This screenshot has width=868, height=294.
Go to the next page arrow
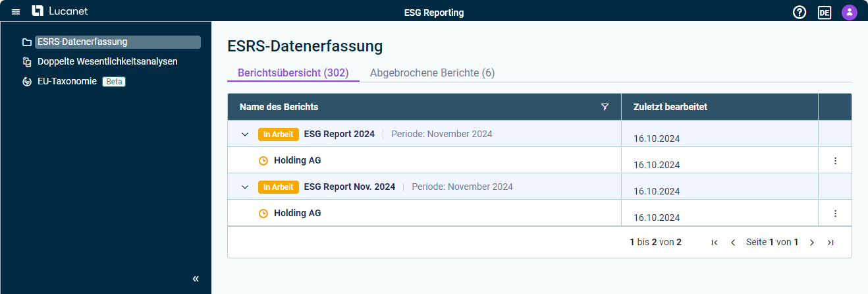(811, 242)
